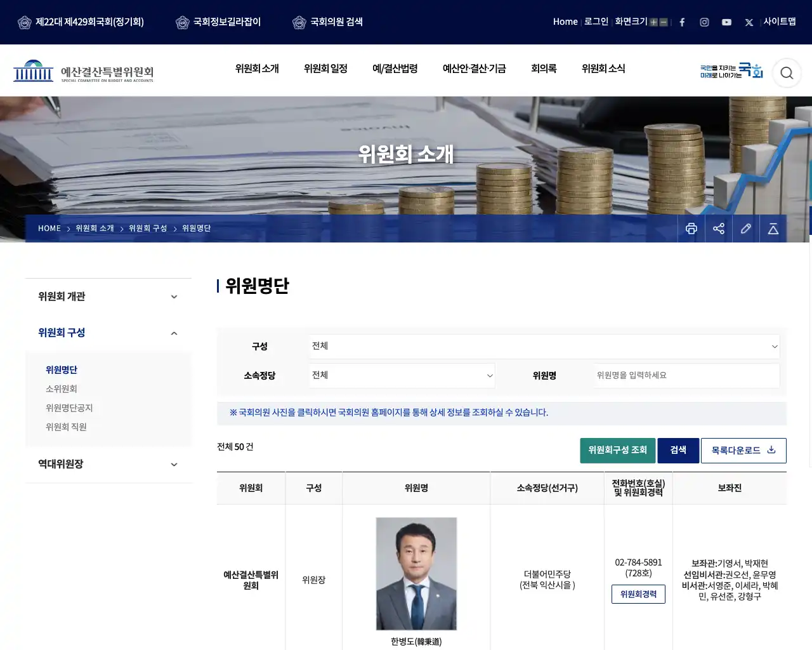
Task: Expand 역대위원장 sidebar section
Action: (x=108, y=464)
